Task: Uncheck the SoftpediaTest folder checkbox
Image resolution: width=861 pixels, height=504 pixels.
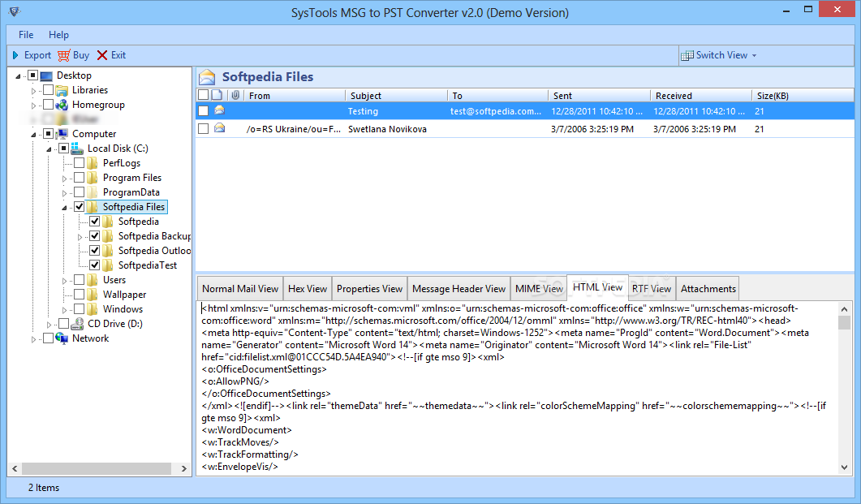Action: click(94, 265)
